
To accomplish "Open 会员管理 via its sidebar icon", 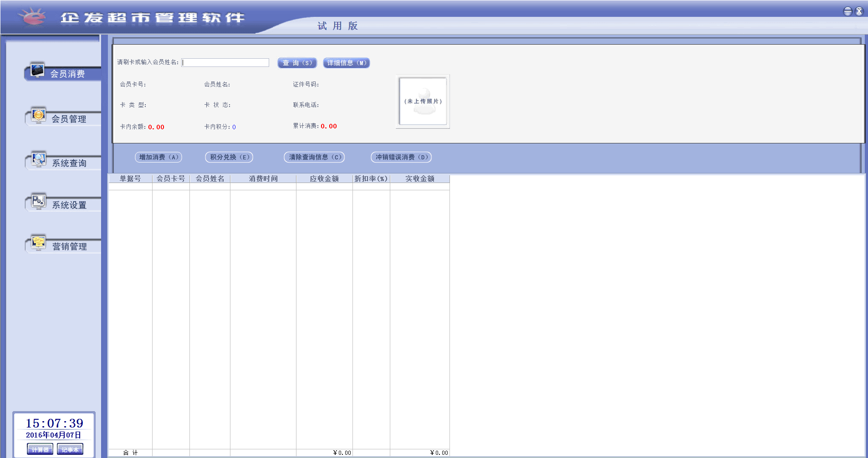I will pos(38,116).
